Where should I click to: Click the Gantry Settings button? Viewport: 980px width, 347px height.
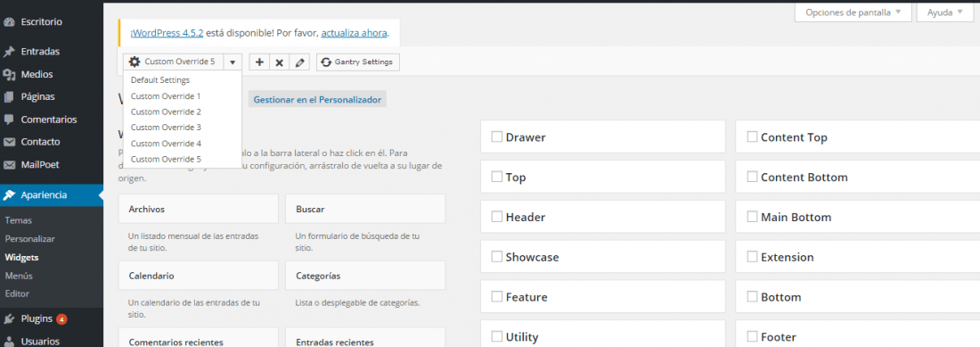click(x=358, y=62)
